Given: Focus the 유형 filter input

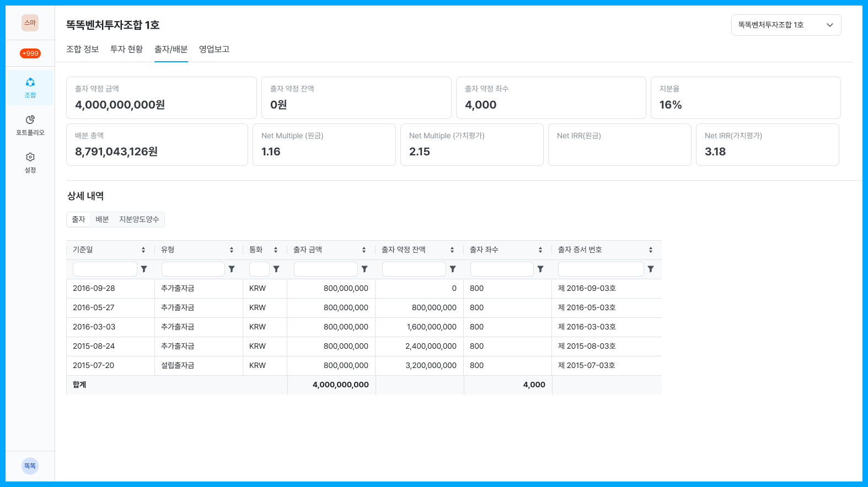Looking at the screenshot, I should [193, 269].
